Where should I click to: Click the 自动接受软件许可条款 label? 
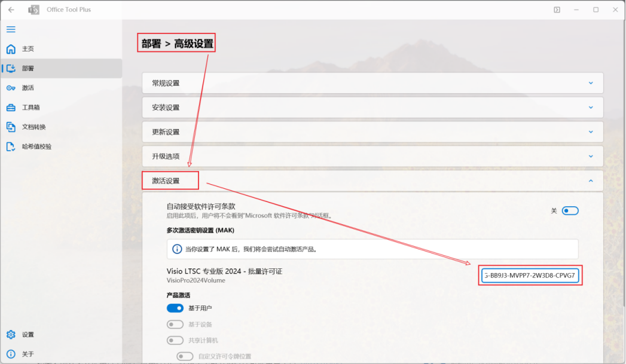(x=201, y=206)
